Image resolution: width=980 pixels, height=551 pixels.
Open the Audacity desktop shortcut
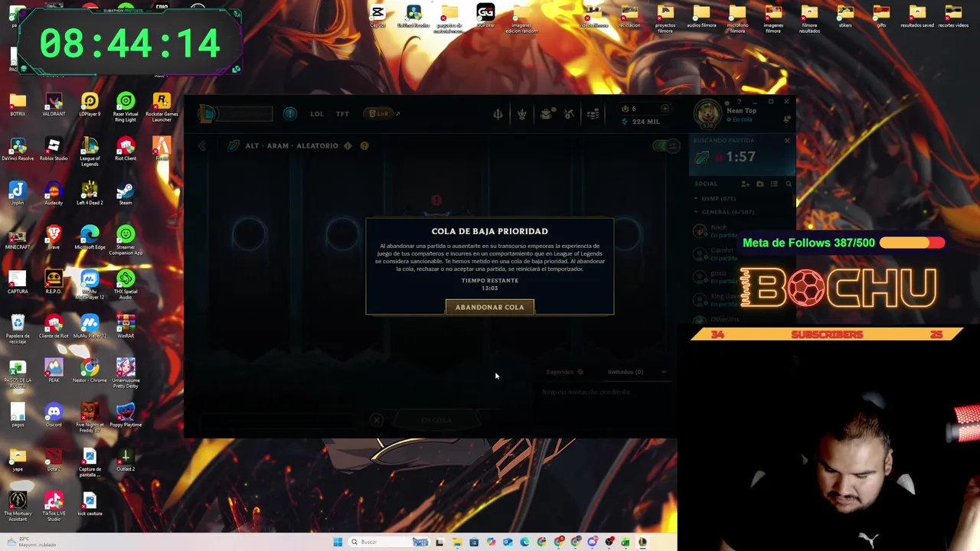[x=54, y=194]
